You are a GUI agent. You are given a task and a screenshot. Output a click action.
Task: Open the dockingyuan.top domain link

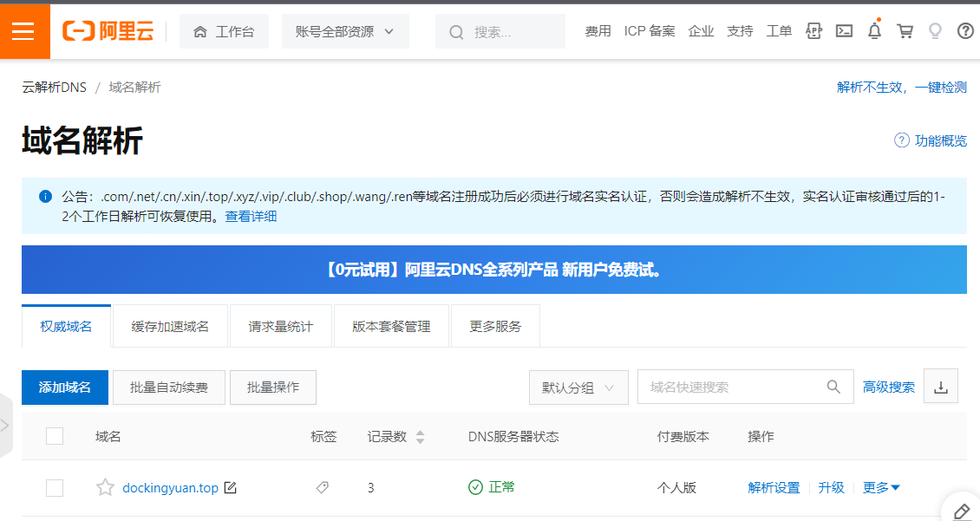pyautogui.click(x=170, y=488)
